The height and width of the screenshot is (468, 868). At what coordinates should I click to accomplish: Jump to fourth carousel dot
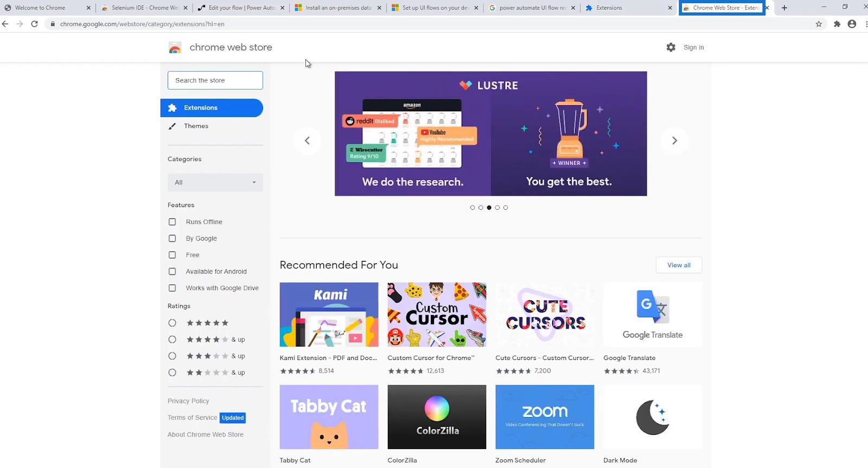(x=497, y=208)
